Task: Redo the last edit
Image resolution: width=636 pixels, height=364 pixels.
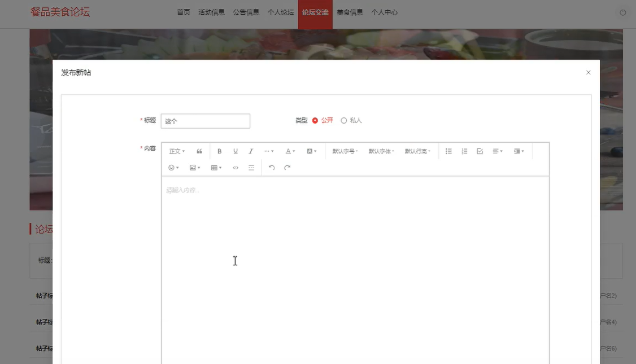Action: coord(287,168)
